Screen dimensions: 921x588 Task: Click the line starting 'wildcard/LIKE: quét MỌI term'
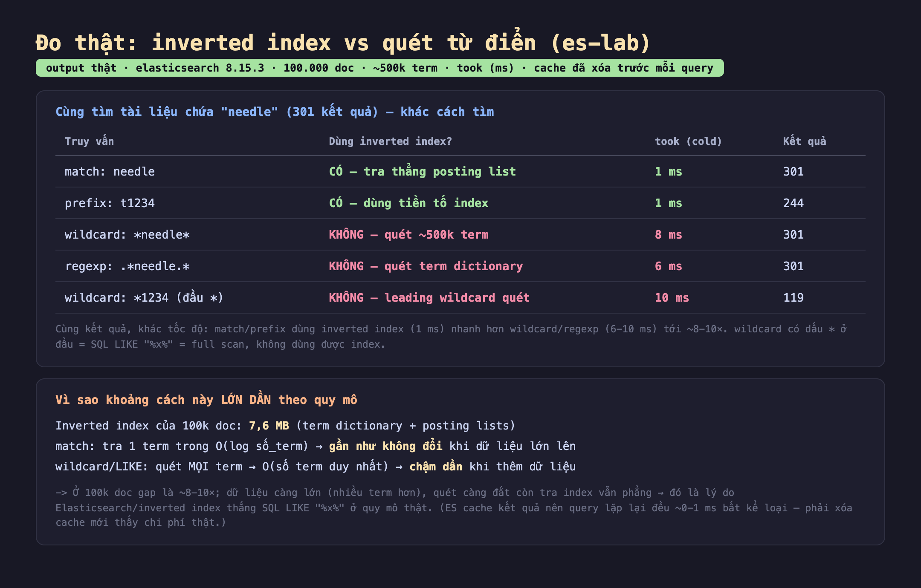316,467
